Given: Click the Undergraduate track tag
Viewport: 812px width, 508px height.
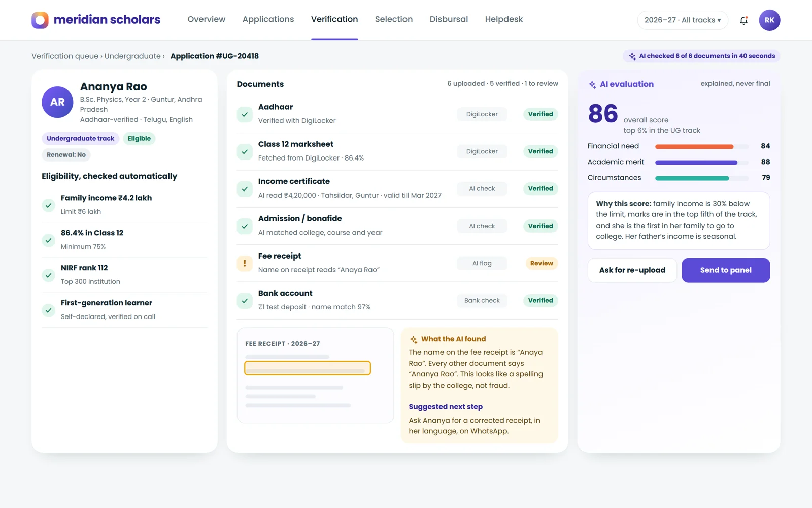Looking at the screenshot, I should coord(81,139).
